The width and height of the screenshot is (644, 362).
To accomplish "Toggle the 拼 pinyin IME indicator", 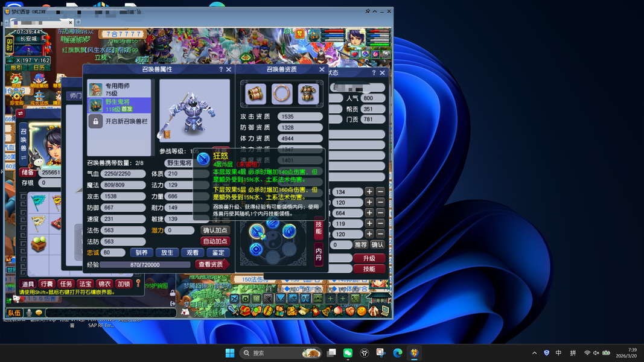I will pyautogui.click(x=573, y=353).
